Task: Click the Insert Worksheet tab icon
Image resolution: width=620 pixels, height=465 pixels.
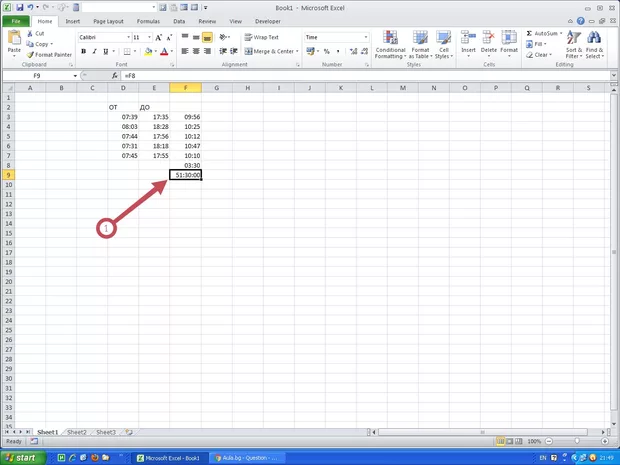Action: 129,432
